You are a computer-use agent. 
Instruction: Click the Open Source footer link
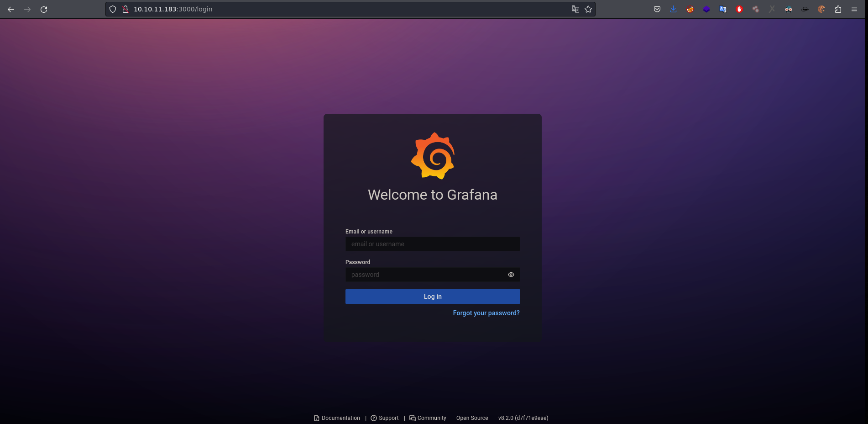click(x=472, y=418)
